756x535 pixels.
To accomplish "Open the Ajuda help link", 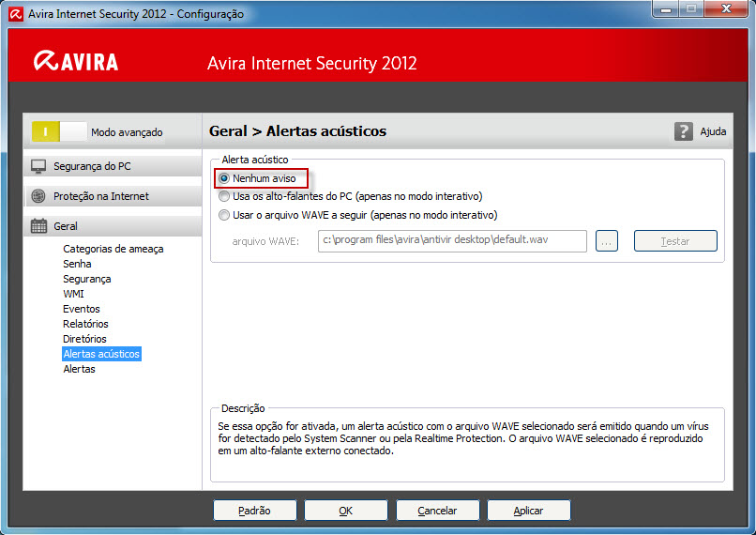I will (x=713, y=131).
